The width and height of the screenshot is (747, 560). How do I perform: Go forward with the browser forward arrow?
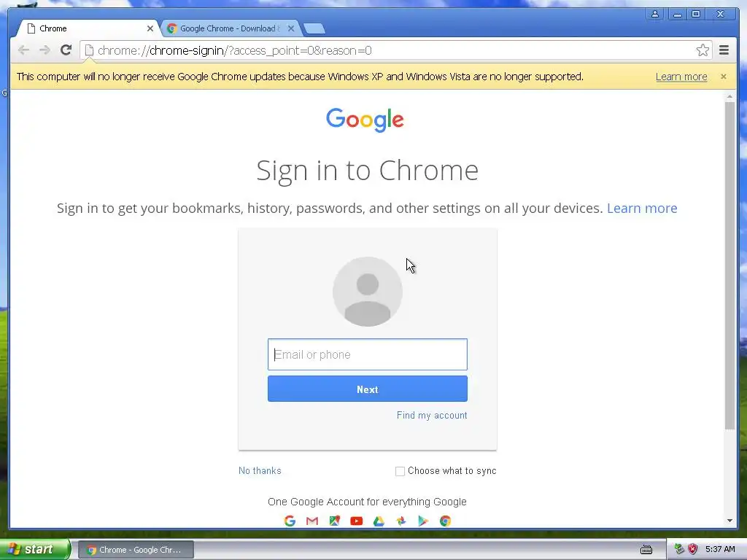pos(44,50)
